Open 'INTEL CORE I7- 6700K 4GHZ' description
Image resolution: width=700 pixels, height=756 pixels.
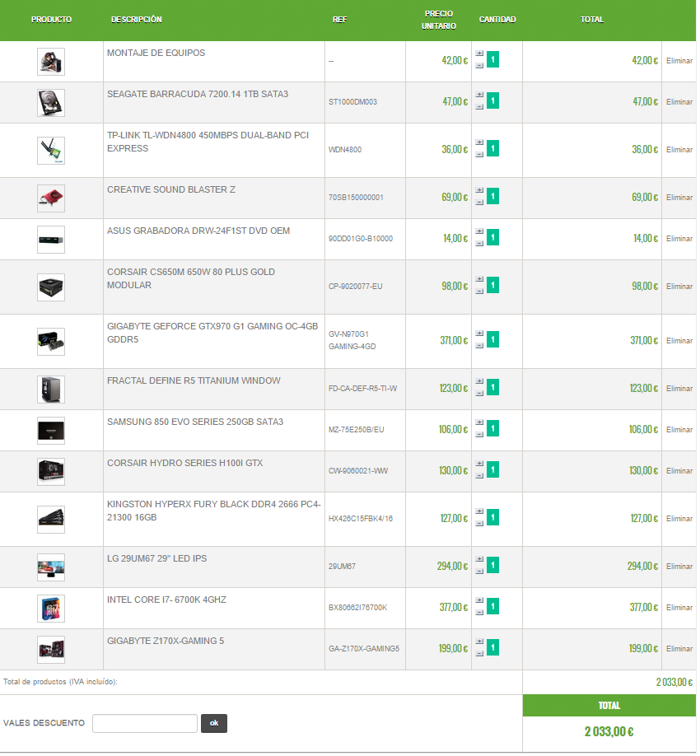[x=167, y=600]
